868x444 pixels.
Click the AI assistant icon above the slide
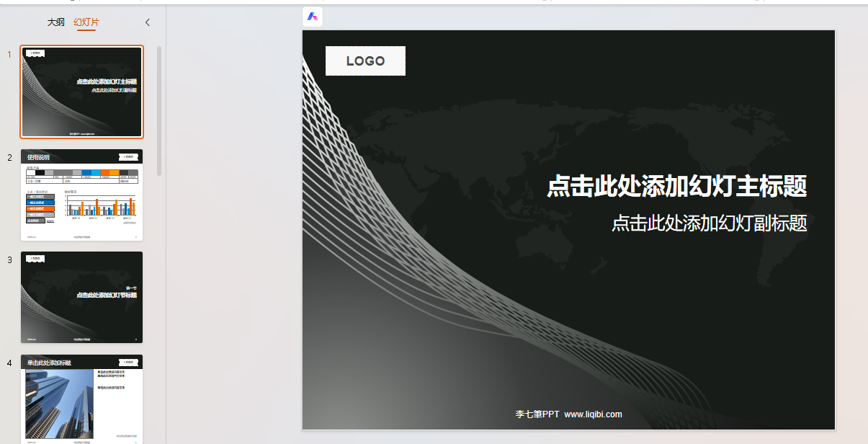click(313, 17)
